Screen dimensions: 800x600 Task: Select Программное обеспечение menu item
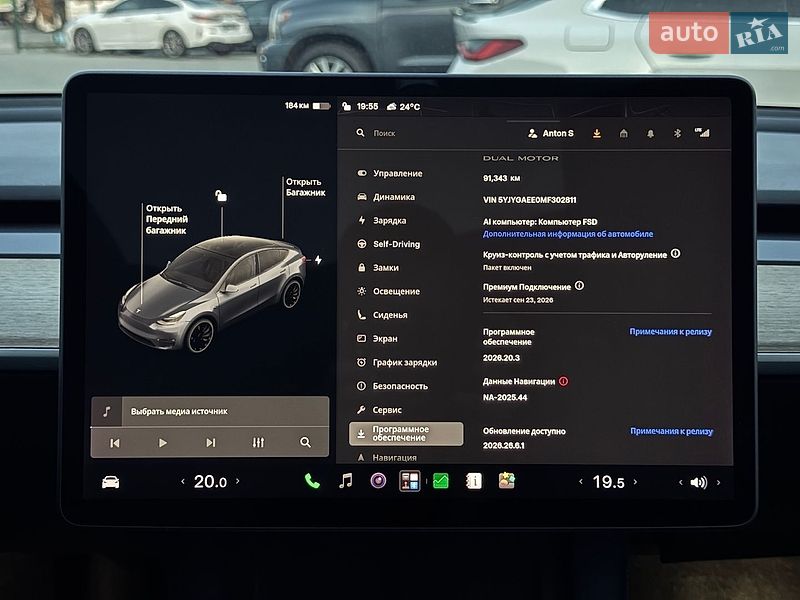[x=406, y=434]
